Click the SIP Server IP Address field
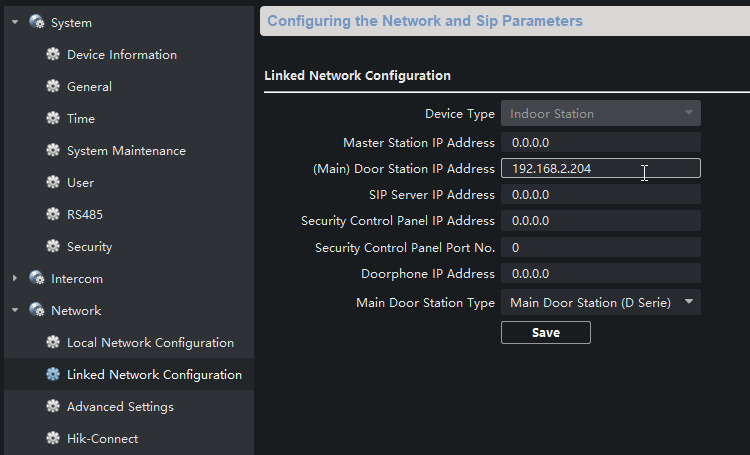 click(x=600, y=195)
